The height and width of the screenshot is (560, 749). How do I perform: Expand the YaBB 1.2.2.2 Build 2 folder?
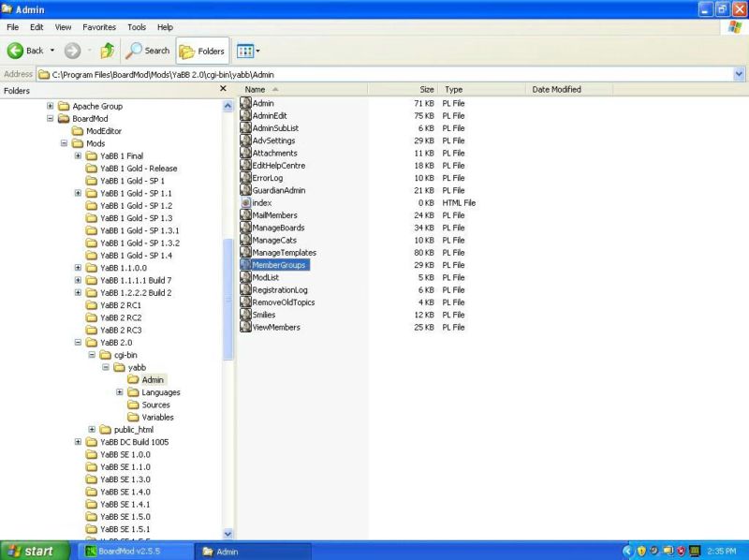(78, 292)
